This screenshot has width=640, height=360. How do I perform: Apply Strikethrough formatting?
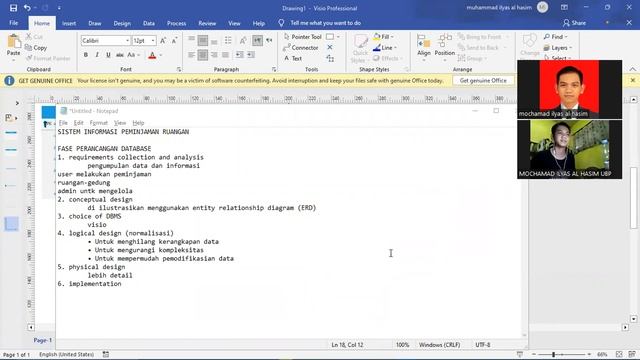pos(120,55)
